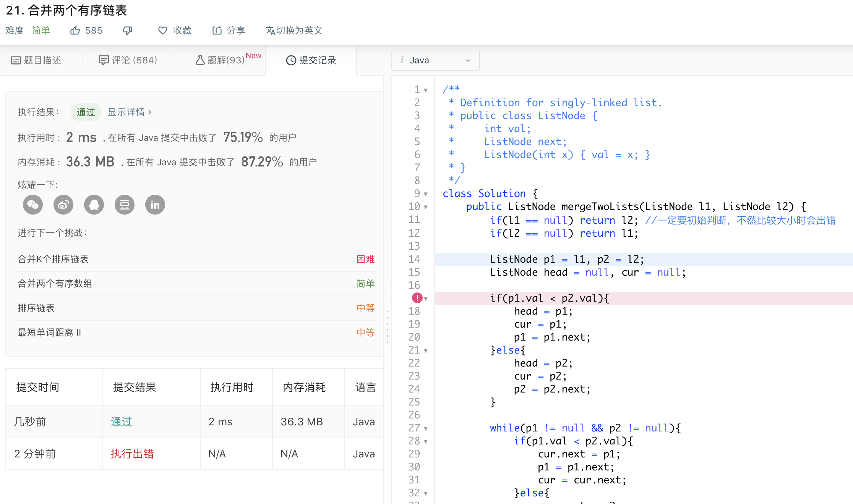Click the thumbs-down dislike icon
The height and width of the screenshot is (504, 853).
127,31
